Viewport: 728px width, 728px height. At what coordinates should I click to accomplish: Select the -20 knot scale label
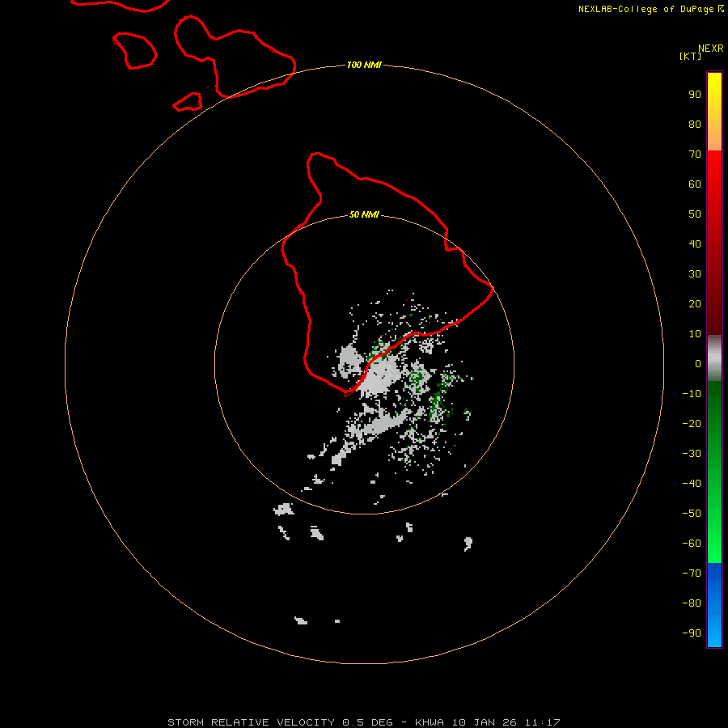(692, 423)
